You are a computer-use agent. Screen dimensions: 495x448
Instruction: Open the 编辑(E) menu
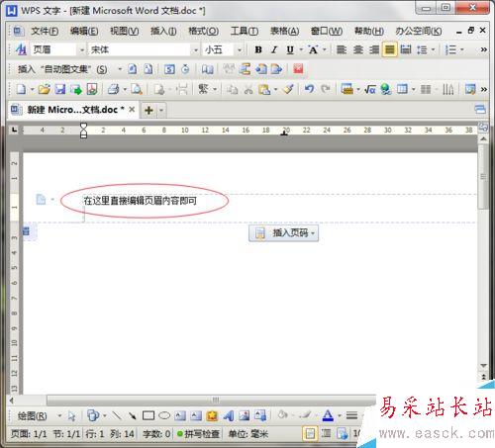[x=84, y=32]
